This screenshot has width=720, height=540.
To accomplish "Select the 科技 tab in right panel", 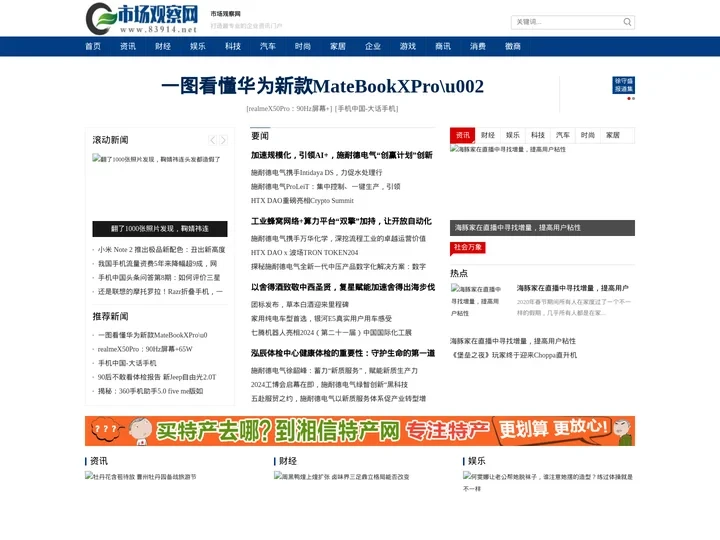I will (x=538, y=135).
